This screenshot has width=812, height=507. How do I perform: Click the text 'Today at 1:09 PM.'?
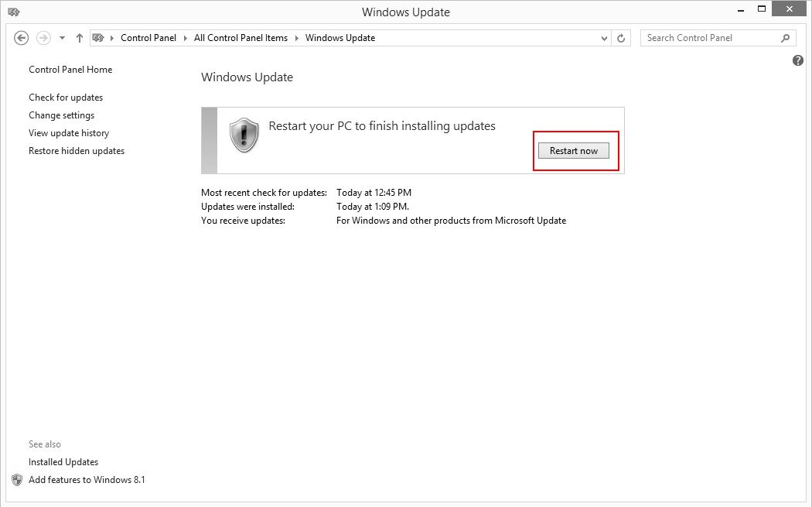(x=373, y=207)
